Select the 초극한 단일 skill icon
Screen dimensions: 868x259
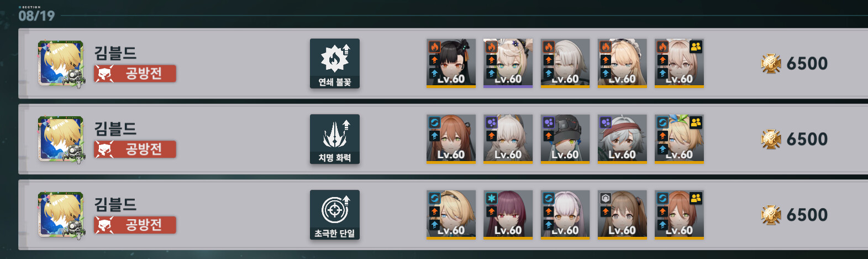click(335, 215)
